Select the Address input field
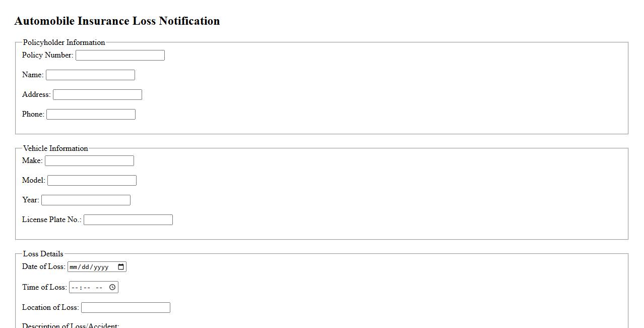The height and width of the screenshot is (328, 644). tap(97, 95)
